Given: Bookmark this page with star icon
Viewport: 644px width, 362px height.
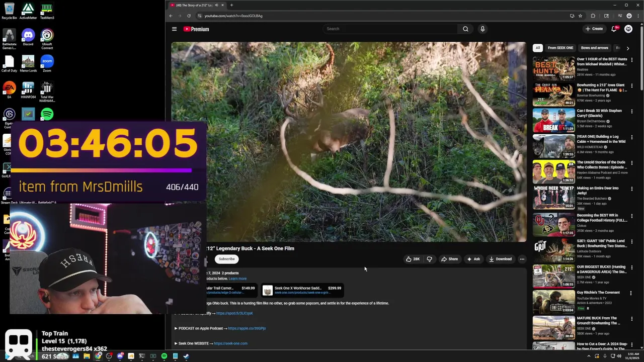Looking at the screenshot, I should [x=580, y=16].
